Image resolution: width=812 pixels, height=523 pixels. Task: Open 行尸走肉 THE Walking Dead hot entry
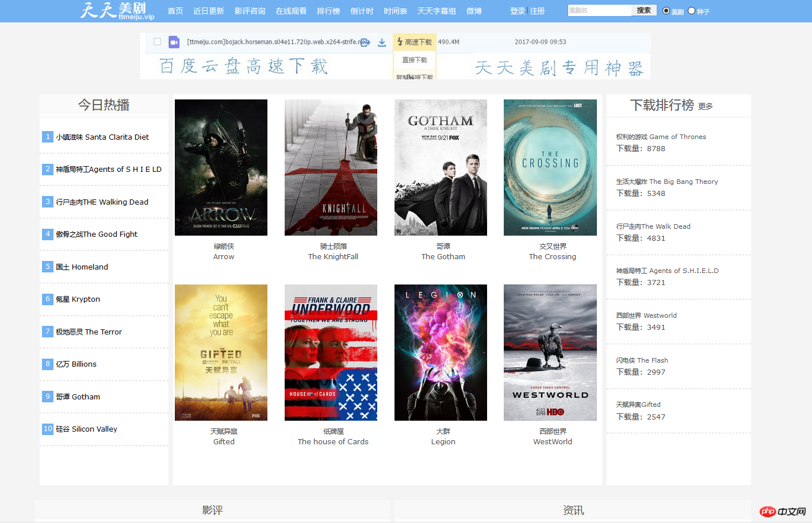coord(102,202)
